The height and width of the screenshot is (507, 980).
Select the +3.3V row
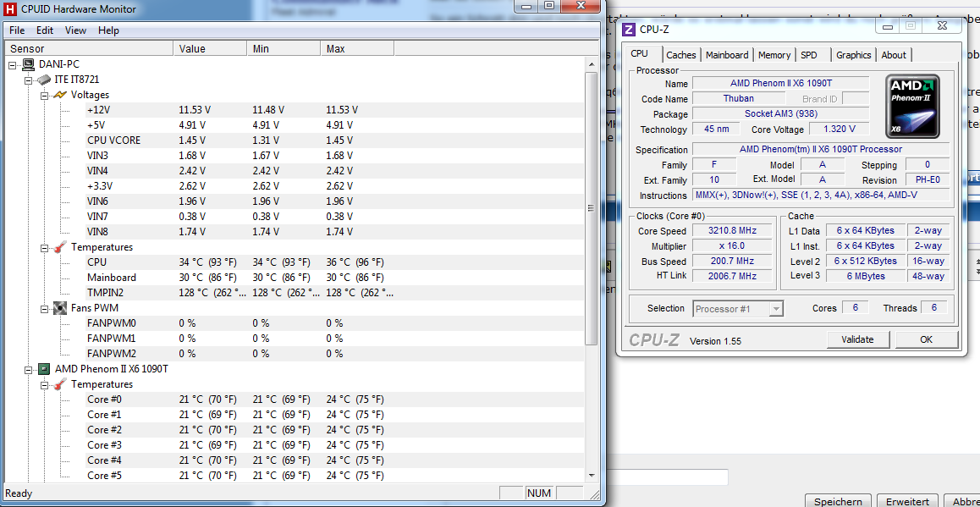click(334, 185)
